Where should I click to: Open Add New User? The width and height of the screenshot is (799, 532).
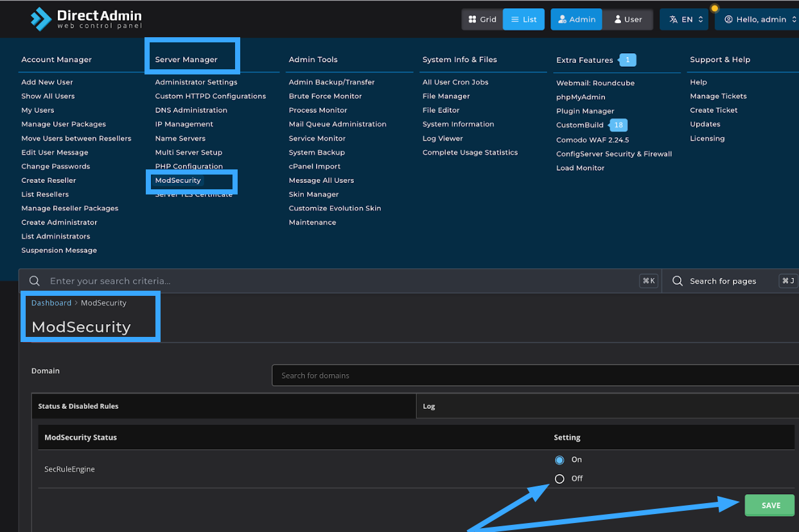point(47,82)
